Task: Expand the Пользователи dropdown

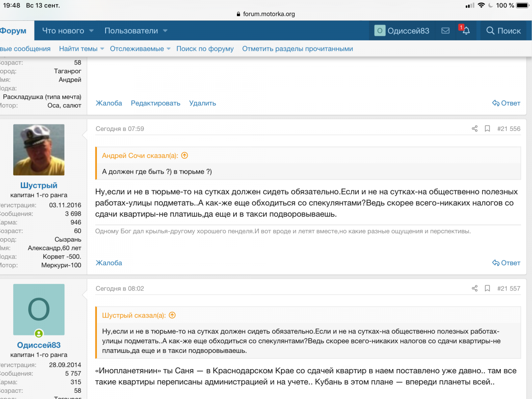Action: pos(165,31)
